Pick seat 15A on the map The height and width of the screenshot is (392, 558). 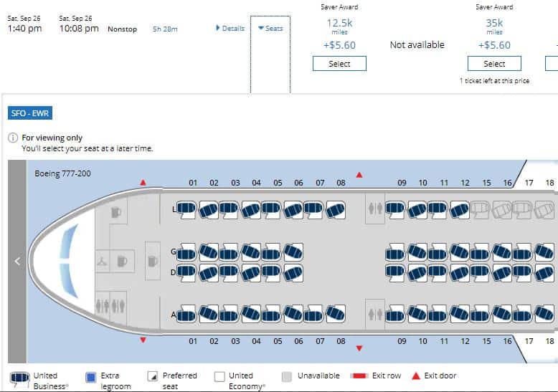point(481,314)
